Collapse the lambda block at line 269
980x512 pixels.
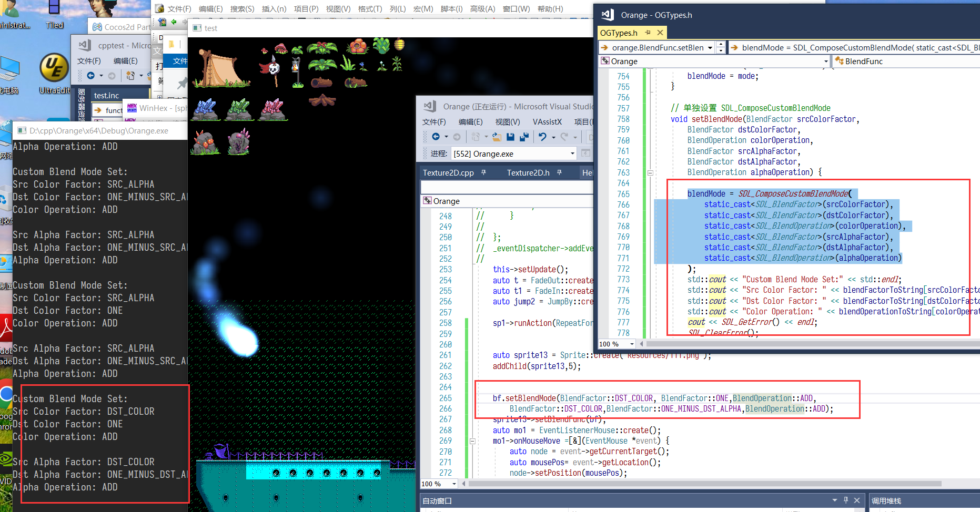click(472, 441)
